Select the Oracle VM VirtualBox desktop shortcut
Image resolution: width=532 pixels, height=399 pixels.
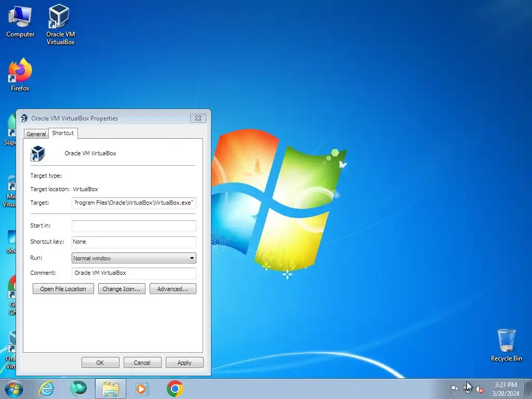(x=60, y=24)
